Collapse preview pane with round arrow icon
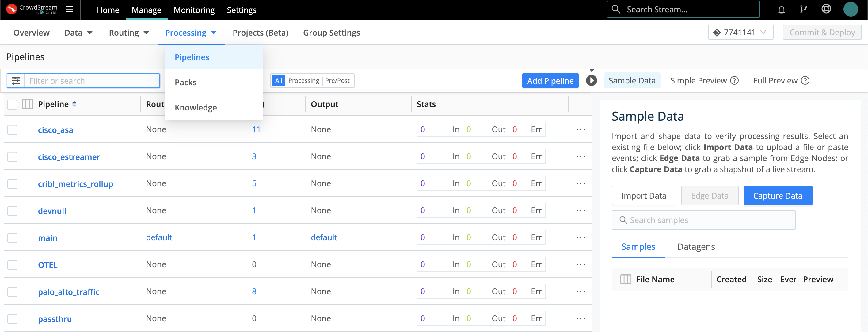This screenshot has height=332, width=868. point(591,80)
